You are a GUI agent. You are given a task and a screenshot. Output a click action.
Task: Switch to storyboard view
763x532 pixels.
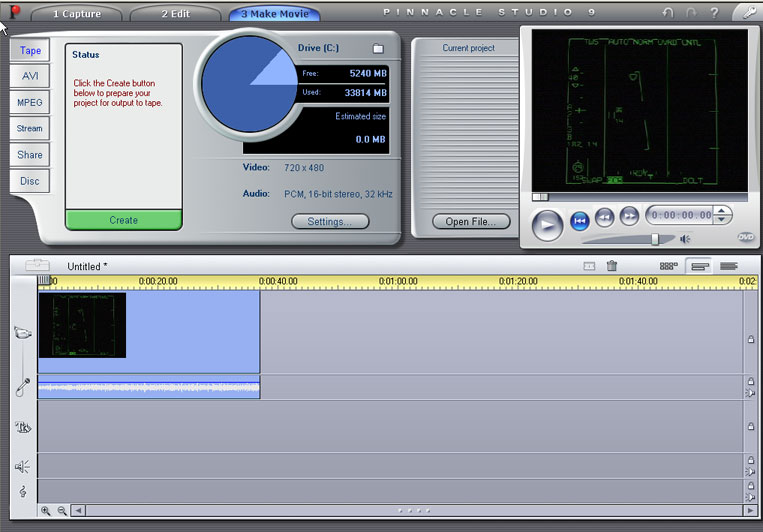(x=669, y=266)
